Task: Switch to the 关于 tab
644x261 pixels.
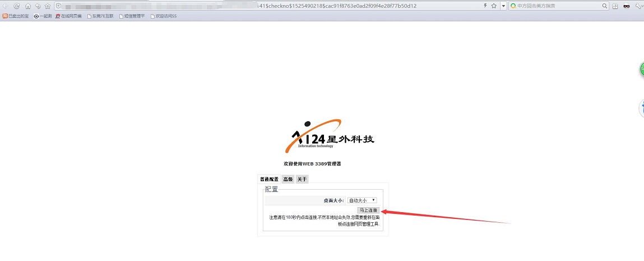Action: click(x=302, y=179)
